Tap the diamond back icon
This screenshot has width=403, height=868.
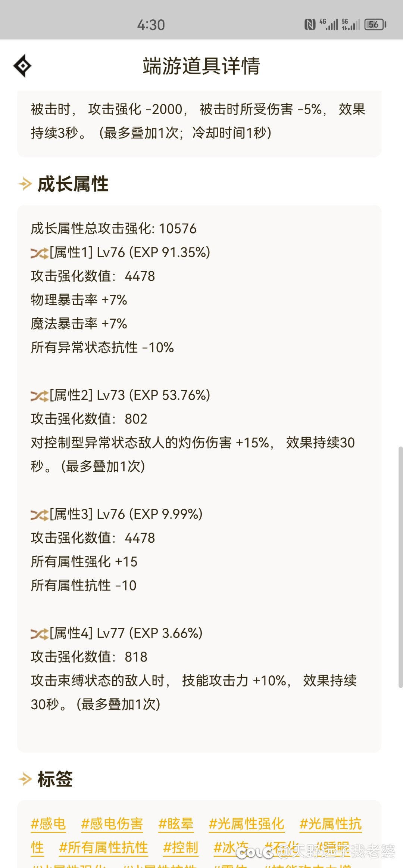pos(22,66)
